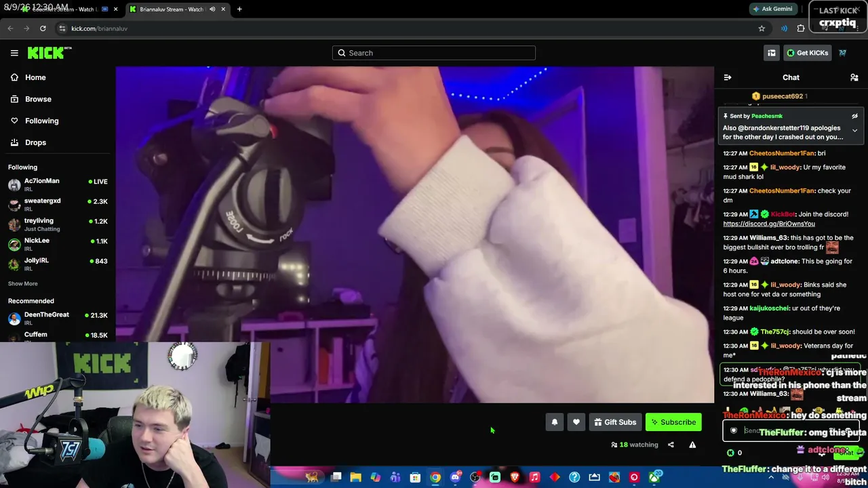The width and height of the screenshot is (868, 488).
Task: Bookmark this page with star icon
Action: coord(762,28)
